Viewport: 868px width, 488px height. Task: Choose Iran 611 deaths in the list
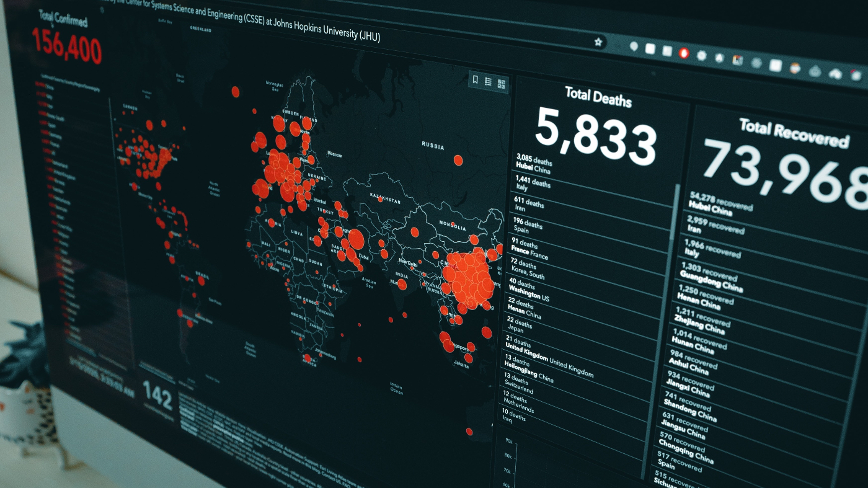528,204
